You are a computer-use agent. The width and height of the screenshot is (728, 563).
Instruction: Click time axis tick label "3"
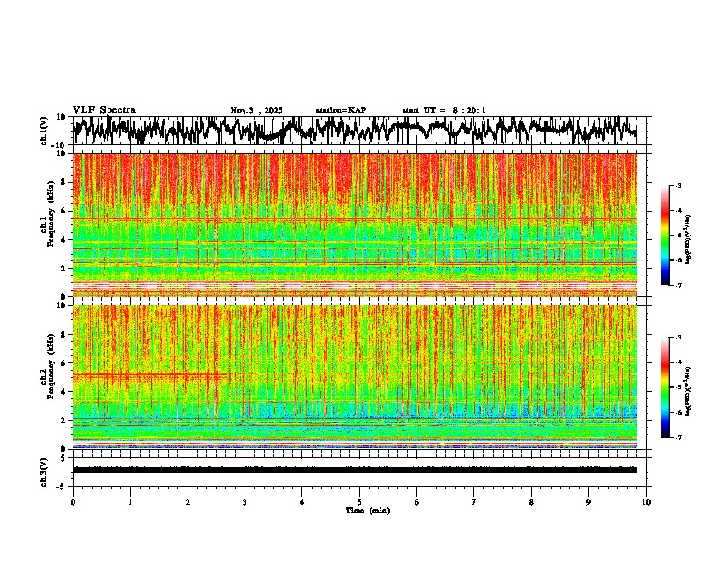tap(245, 502)
